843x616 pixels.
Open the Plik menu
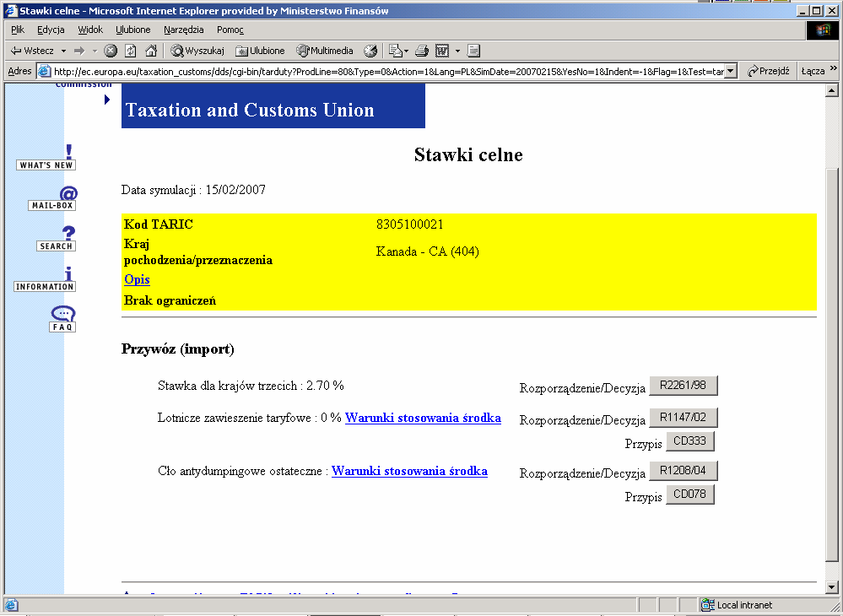pos(18,30)
